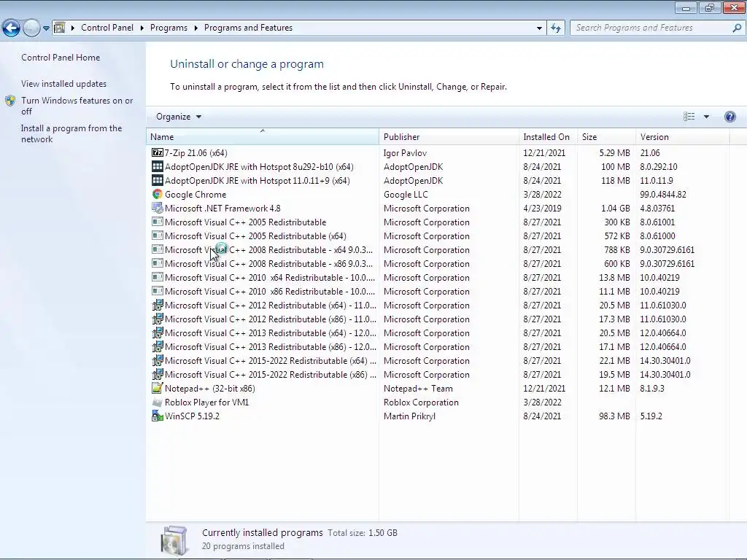Open Control Panel Home link
This screenshot has width=747, height=560.
61,58
